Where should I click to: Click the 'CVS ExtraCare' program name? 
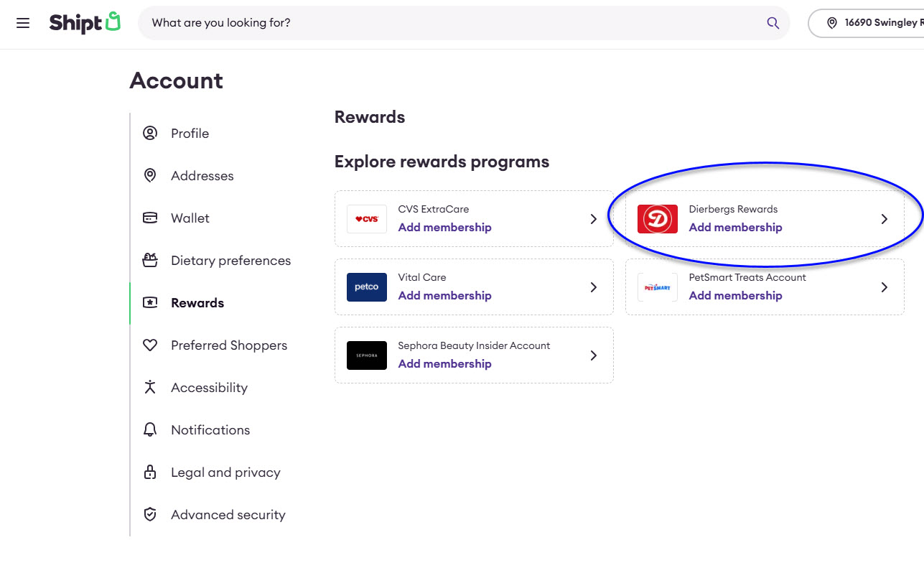[x=434, y=209]
